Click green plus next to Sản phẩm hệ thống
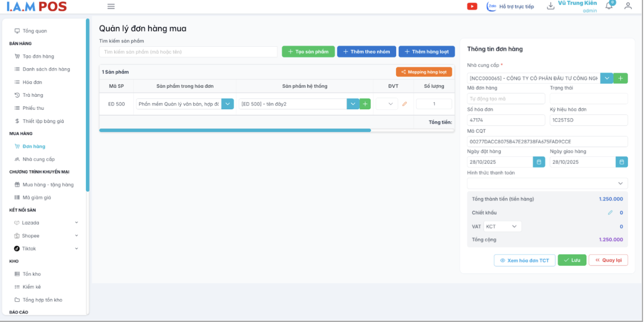 point(365,104)
